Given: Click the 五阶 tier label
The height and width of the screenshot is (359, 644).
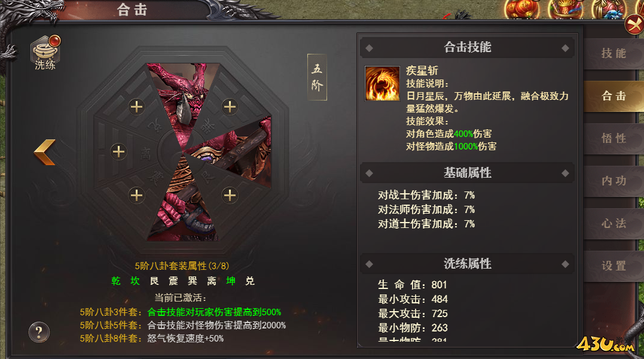Looking at the screenshot, I should click(x=317, y=77).
